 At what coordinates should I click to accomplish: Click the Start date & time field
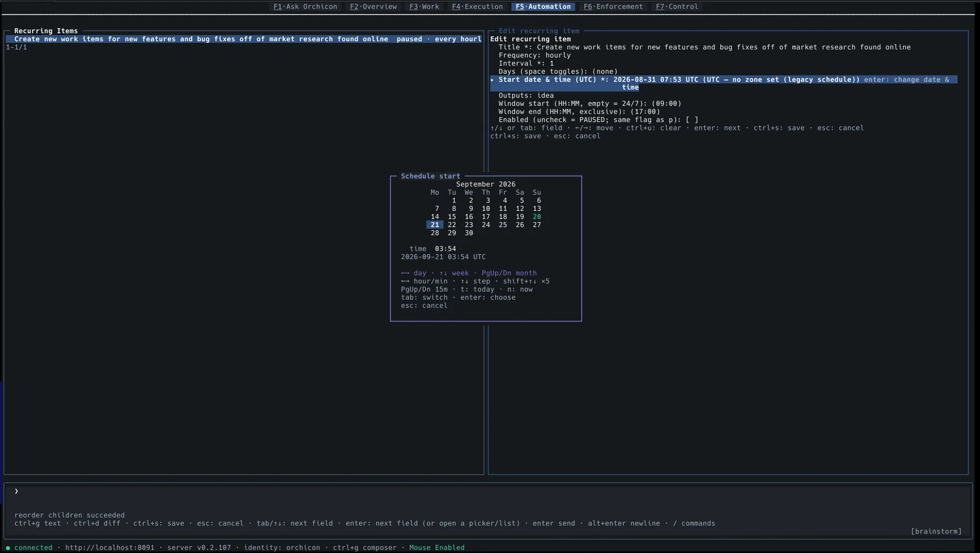724,83
